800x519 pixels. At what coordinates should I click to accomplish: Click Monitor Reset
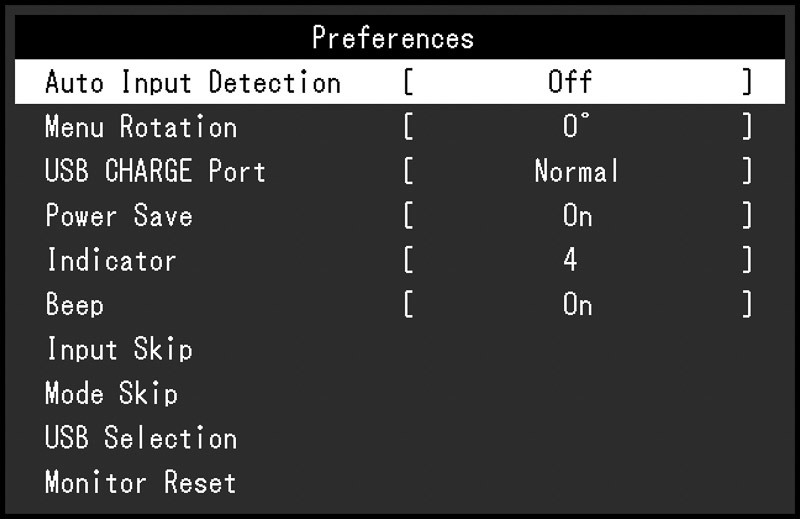[141, 483]
